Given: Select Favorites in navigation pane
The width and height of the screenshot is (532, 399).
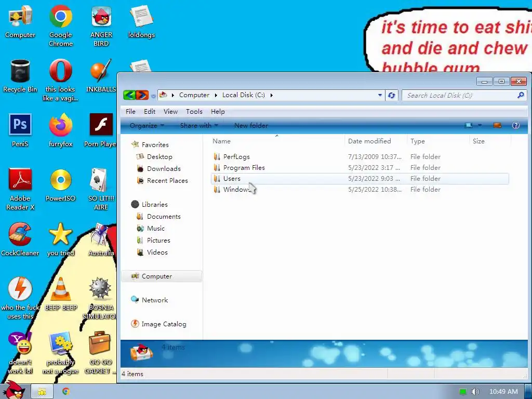Looking at the screenshot, I should point(155,144).
